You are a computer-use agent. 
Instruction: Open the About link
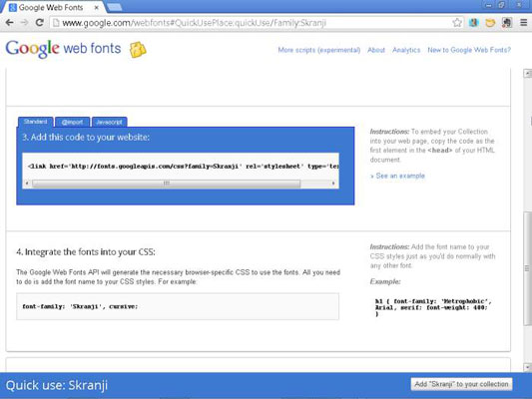pyautogui.click(x=376, y=50)
